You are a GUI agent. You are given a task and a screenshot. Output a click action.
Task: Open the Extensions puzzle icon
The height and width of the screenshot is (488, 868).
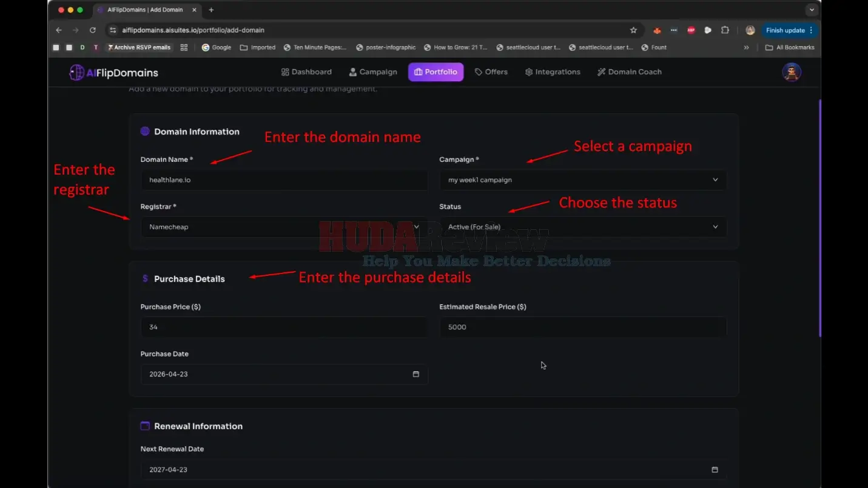pos(725,30)
